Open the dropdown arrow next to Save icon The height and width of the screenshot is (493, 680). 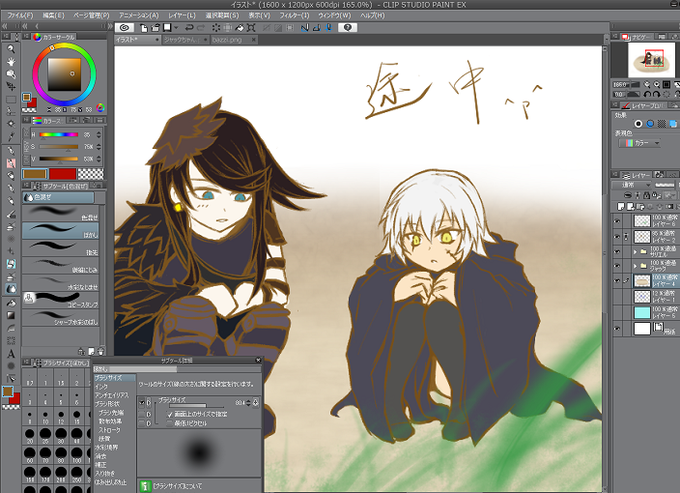[177, 28]
